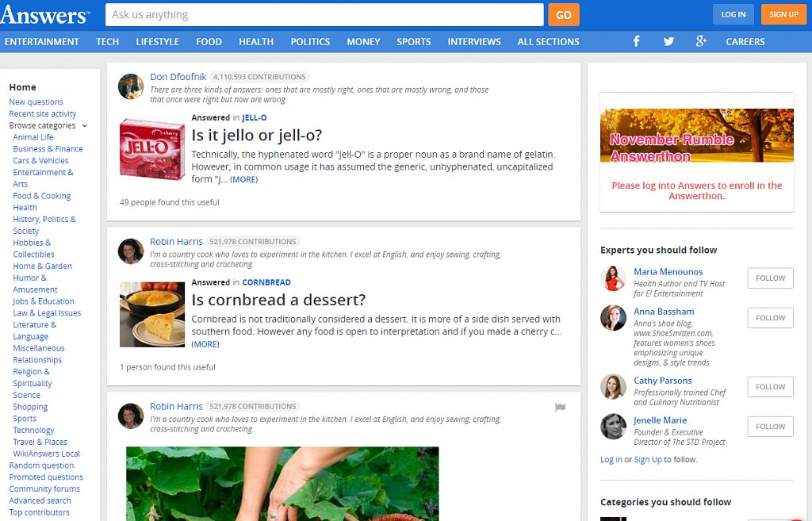
Task: Click the Answers logo
Action: (45, 14)
